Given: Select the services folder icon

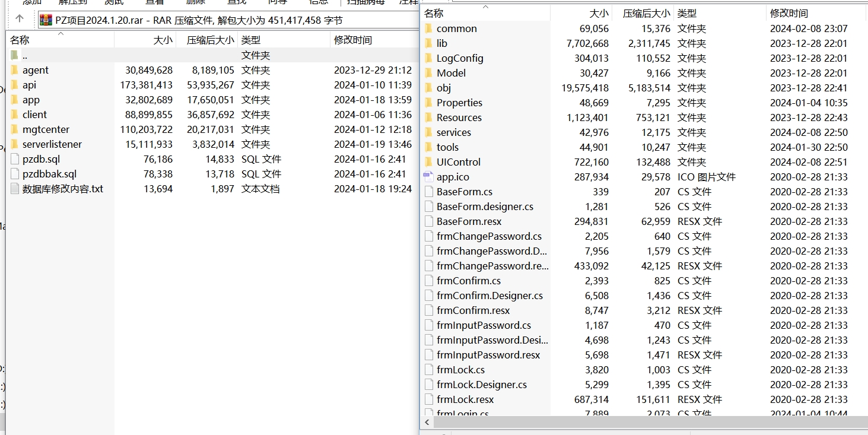Looking at the screenshot, I should click(429, 132).
